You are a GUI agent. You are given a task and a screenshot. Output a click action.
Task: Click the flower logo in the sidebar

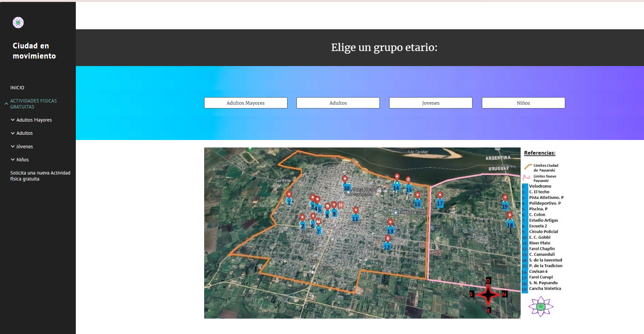(18, 23)
